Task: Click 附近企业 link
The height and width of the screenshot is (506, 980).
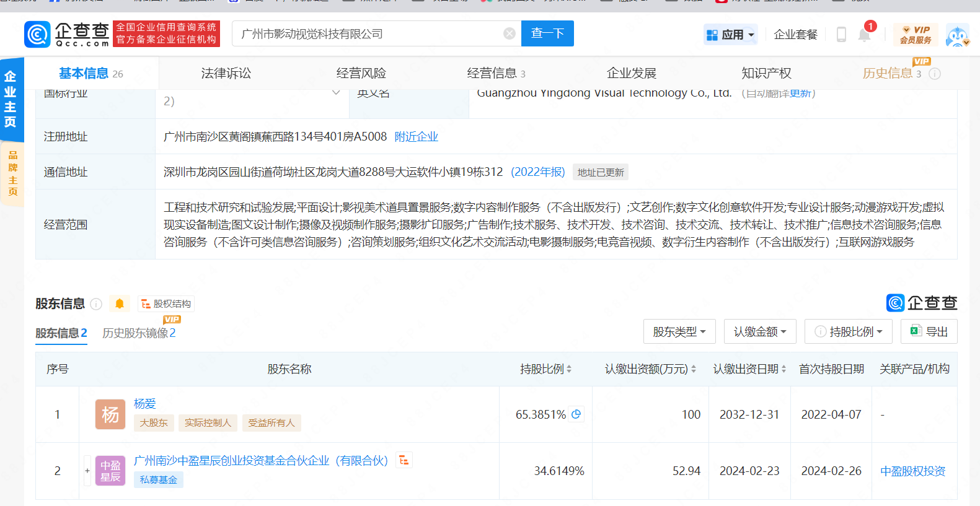Action: (x=417, y=136)
